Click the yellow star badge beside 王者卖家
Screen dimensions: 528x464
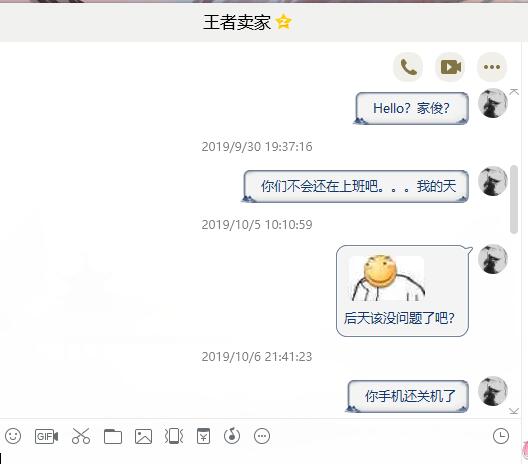click(x=284, y=22)
